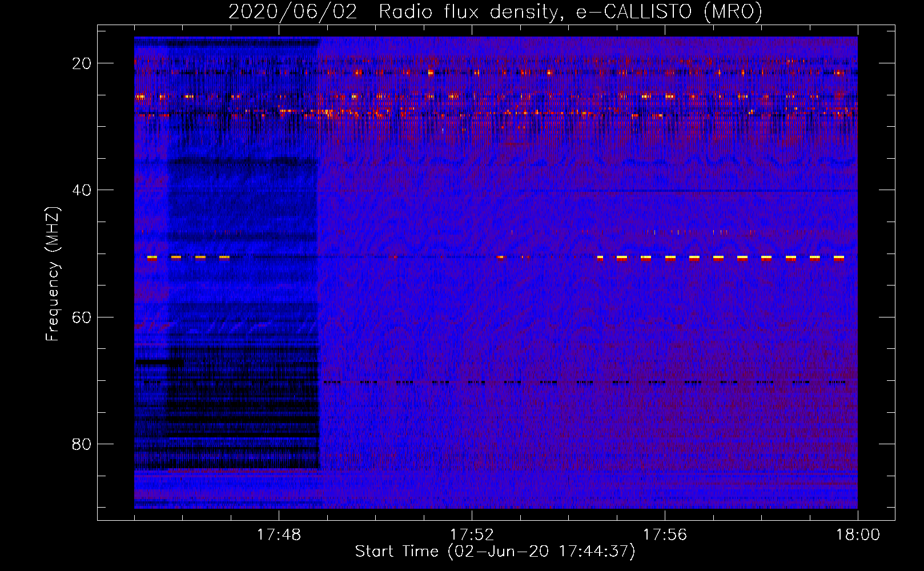
Task: Click the 'Start Time (02-Jun-20 17:44:37)' label
Action: 495,552
